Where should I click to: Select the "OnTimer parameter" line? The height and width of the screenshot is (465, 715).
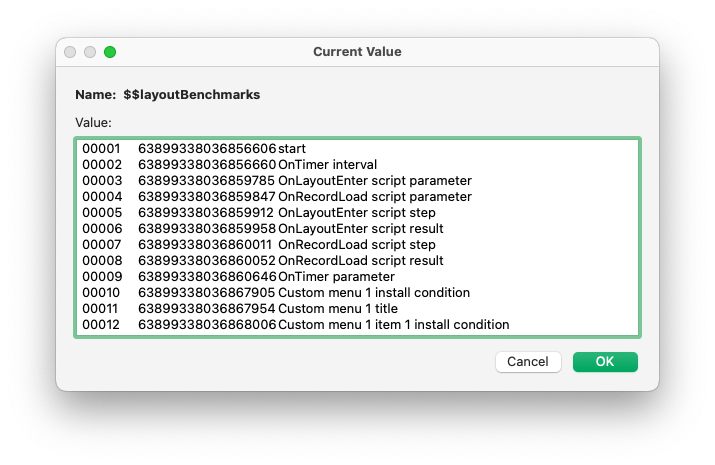[336, 276]
